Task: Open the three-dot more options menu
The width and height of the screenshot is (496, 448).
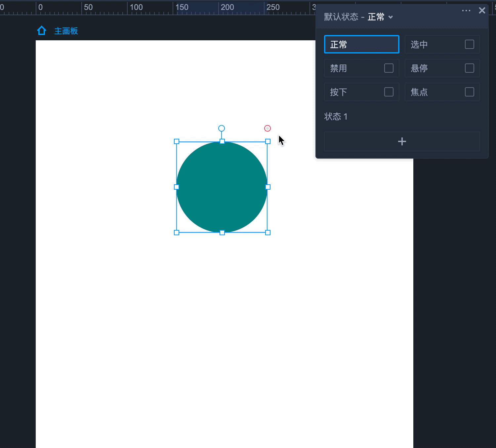Action: pyautogui.click(x=466, y=11)
